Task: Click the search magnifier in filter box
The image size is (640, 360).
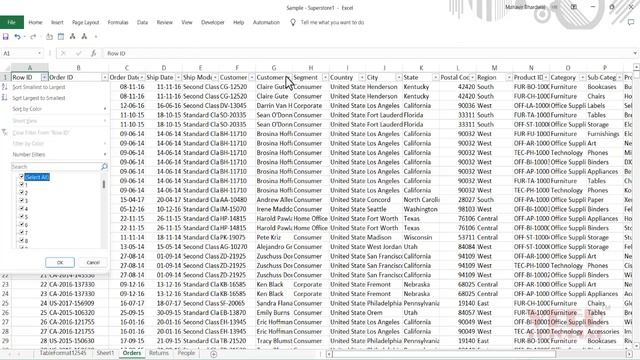Action: click(104, 167)
